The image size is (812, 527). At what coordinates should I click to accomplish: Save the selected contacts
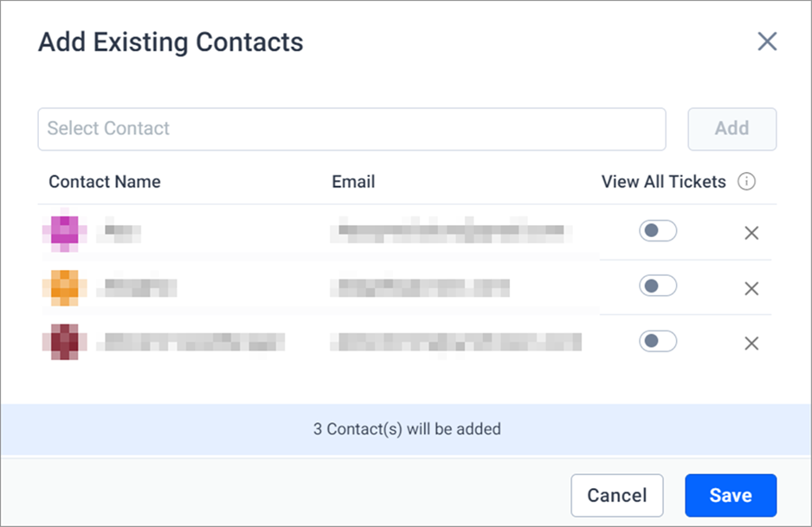click(x=731, y=496)
